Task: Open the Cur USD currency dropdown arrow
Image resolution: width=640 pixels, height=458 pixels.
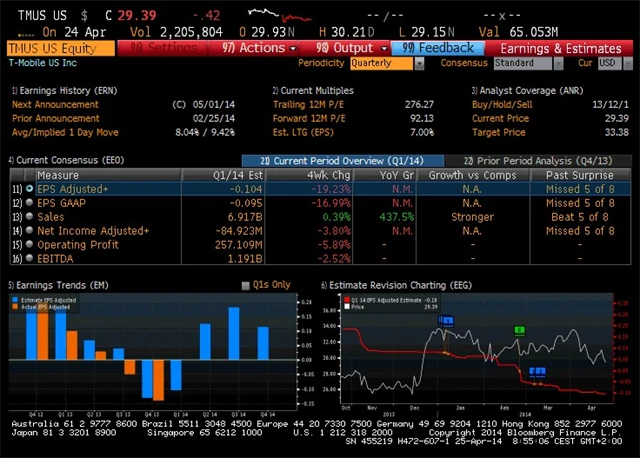Action: [x=628, y=63]
